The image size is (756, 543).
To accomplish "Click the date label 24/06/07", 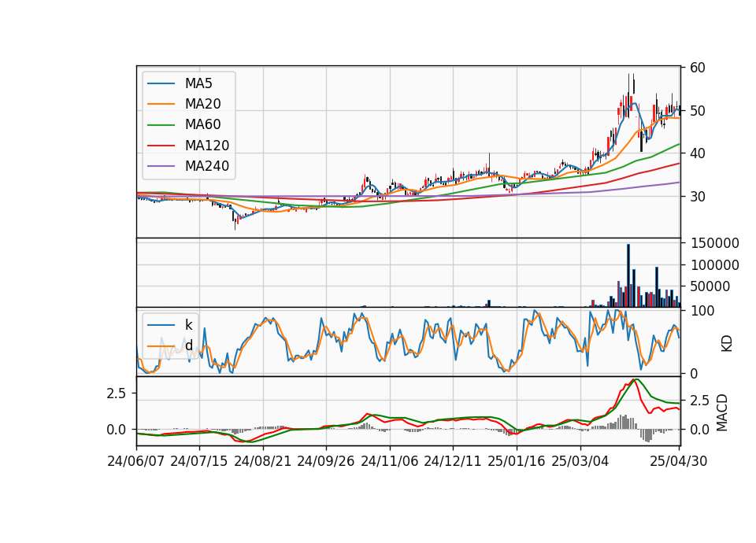I will 136,461.
